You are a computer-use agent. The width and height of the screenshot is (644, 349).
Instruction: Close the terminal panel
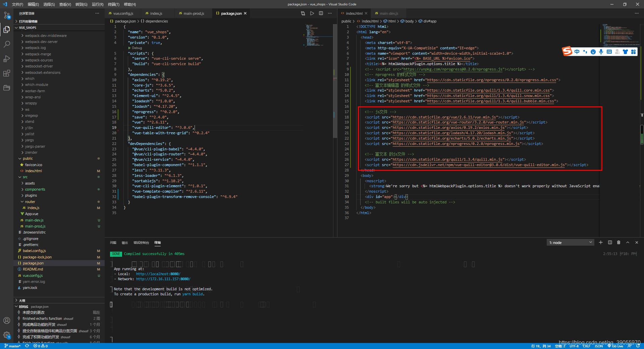637,242
